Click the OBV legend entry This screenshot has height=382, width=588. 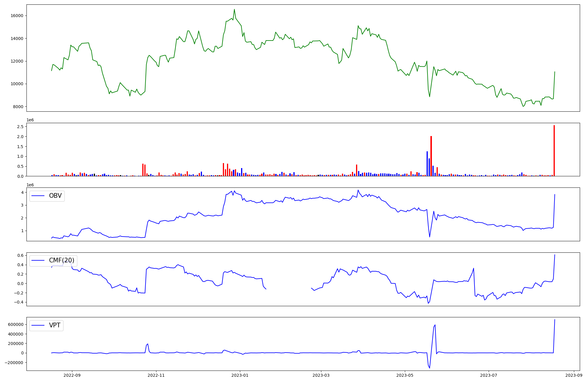click(55, 196)
